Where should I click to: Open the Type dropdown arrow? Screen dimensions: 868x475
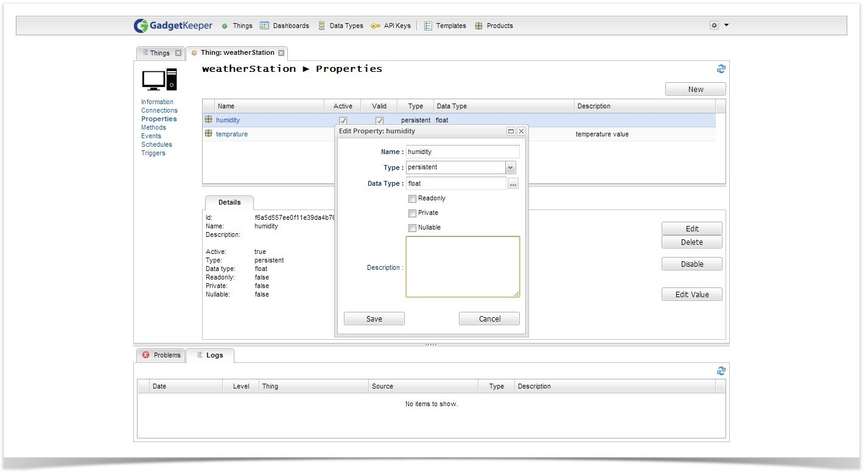pyautogui.click(x=510, y=167)
